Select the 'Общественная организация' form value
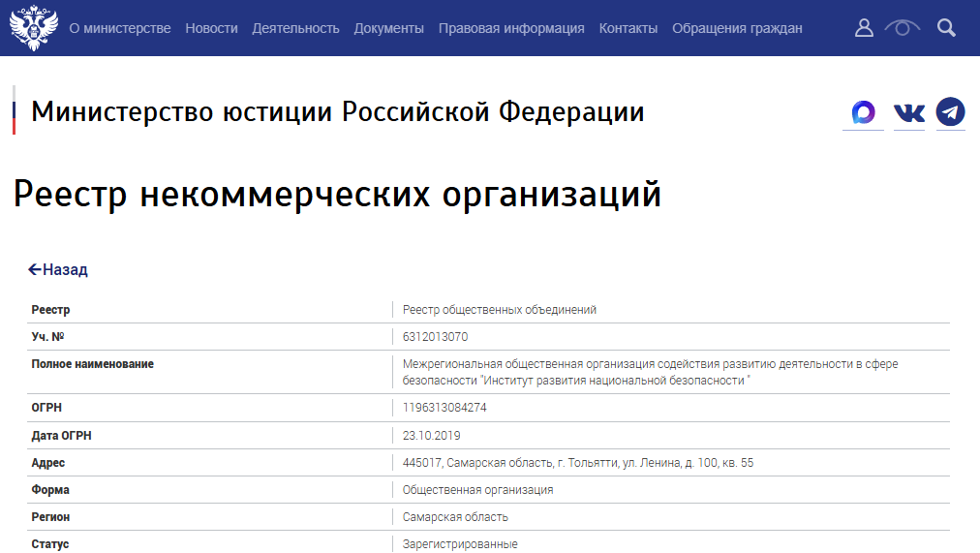Screen dimensions: 980x553 [x=477, y=490]
